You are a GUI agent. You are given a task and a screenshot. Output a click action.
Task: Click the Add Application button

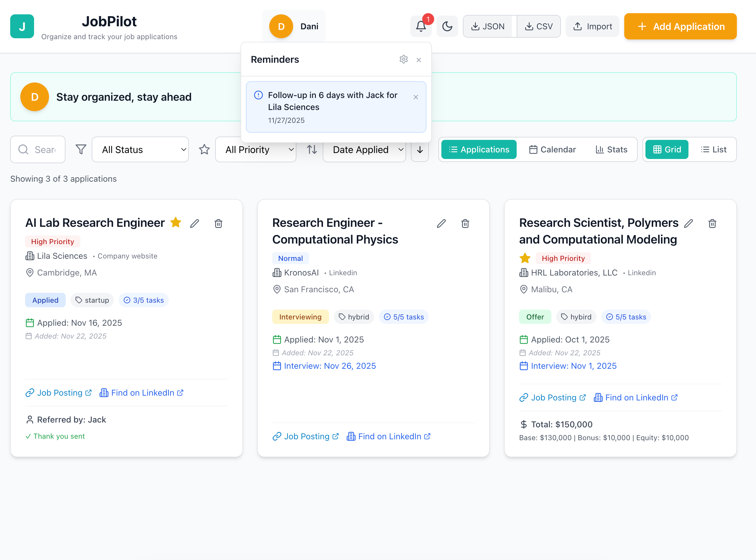[x=680, y=26]
